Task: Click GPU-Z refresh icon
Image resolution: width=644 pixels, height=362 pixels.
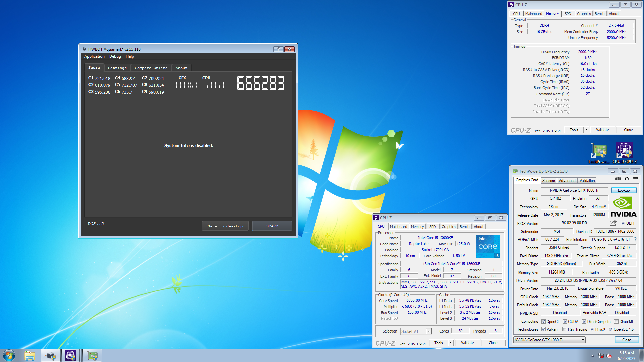Action: pos(627,179)
